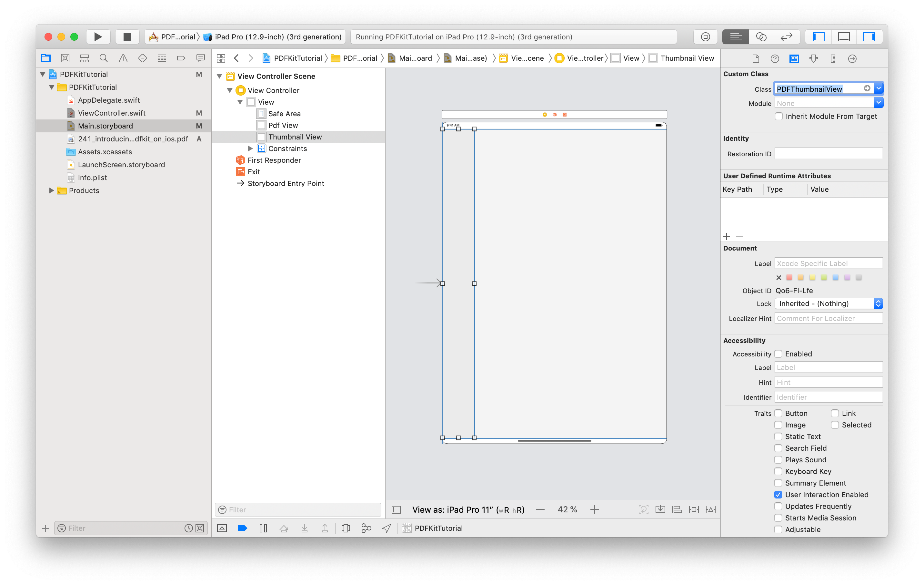This screenshot has width=924, height=585.
Task: Pick the yellow label color swatch
Action: [812, 277]
